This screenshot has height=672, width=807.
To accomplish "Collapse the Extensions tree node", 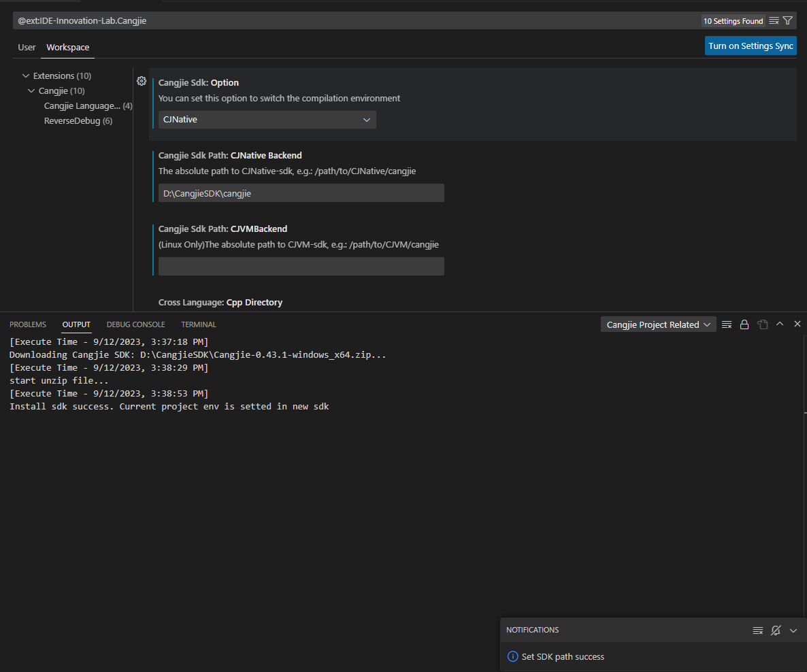I will tap(27, 76).
